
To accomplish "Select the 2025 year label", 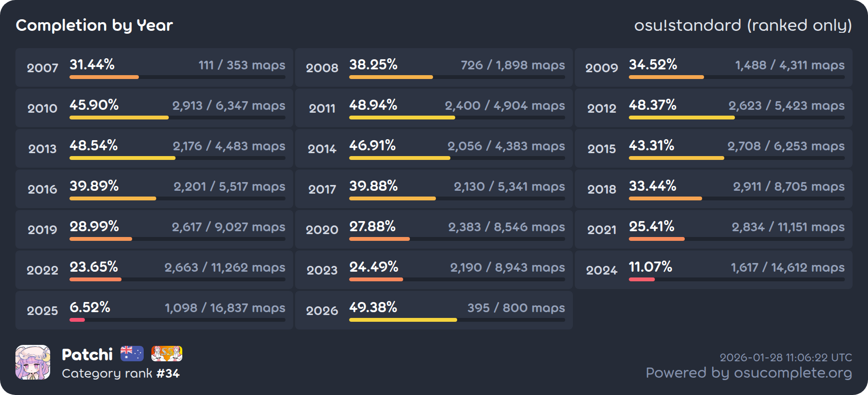I will 42,311.
